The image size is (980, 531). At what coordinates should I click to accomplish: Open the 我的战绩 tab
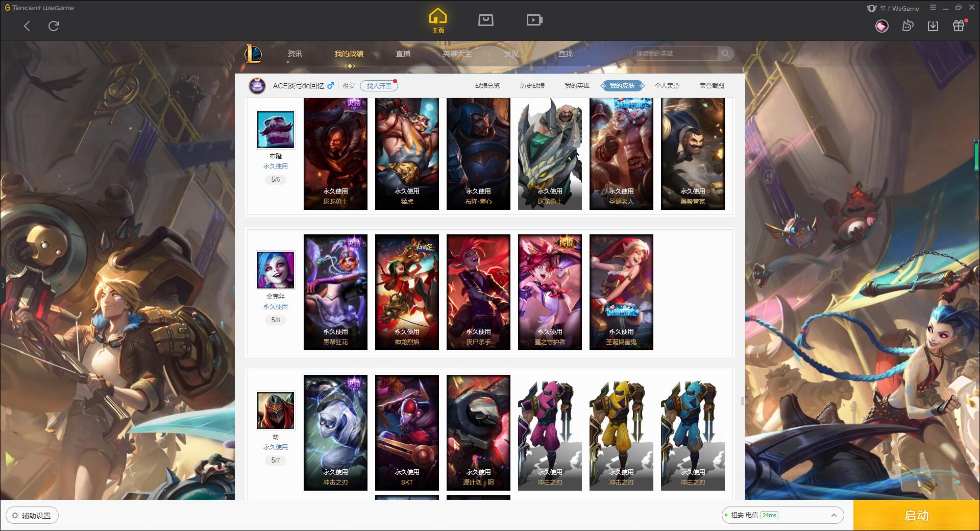click(349, 54)
